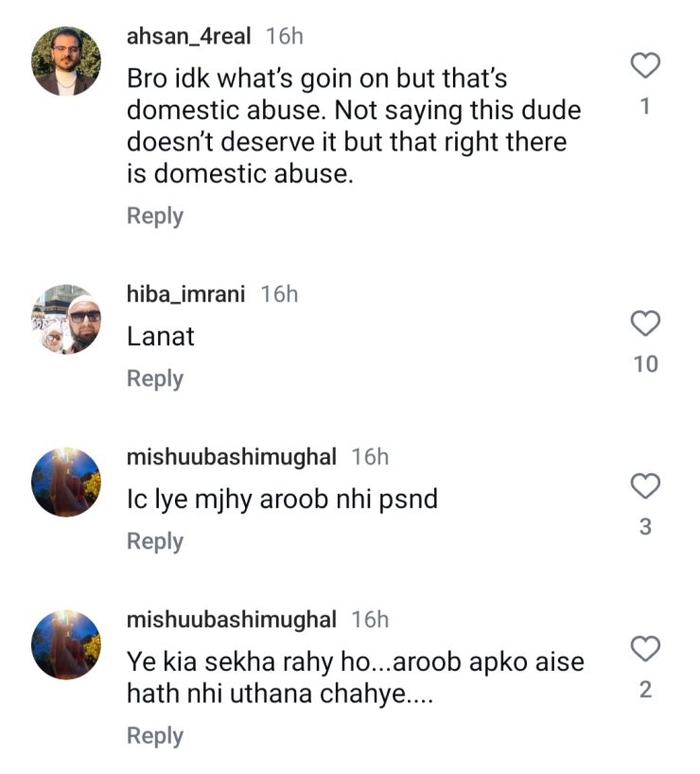This screenshot has height=774, width=700.
Task: Show the 3 likes on "aroob nhi psnd" comment
Action: tap(645, 527)
